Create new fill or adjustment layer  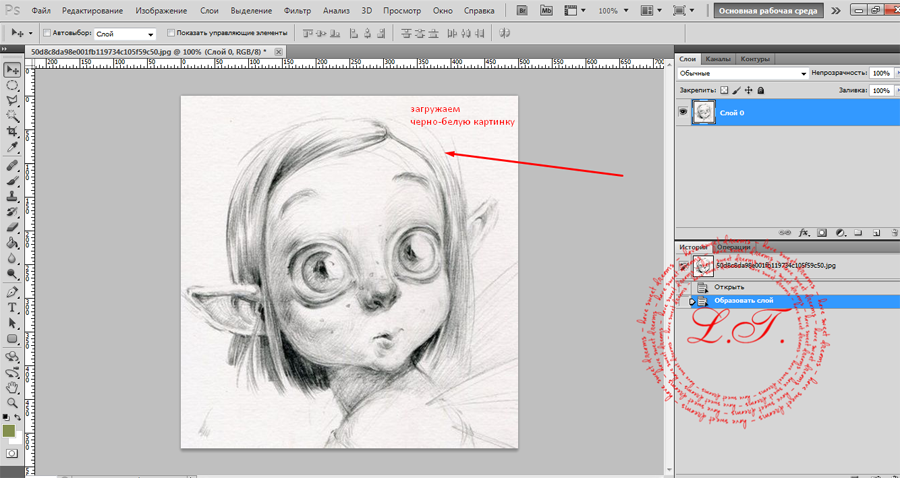840,233
